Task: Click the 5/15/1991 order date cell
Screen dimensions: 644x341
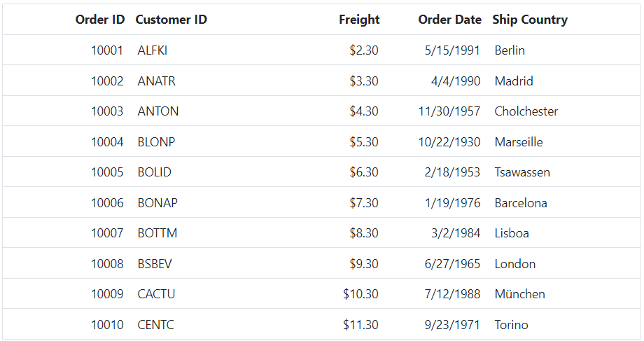Action: (x=452, y=50)
